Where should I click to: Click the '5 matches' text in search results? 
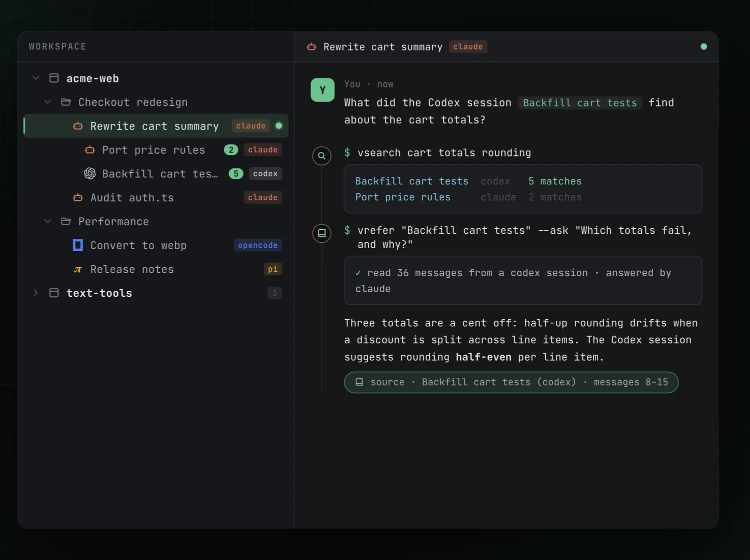click(x=555, y=181)
